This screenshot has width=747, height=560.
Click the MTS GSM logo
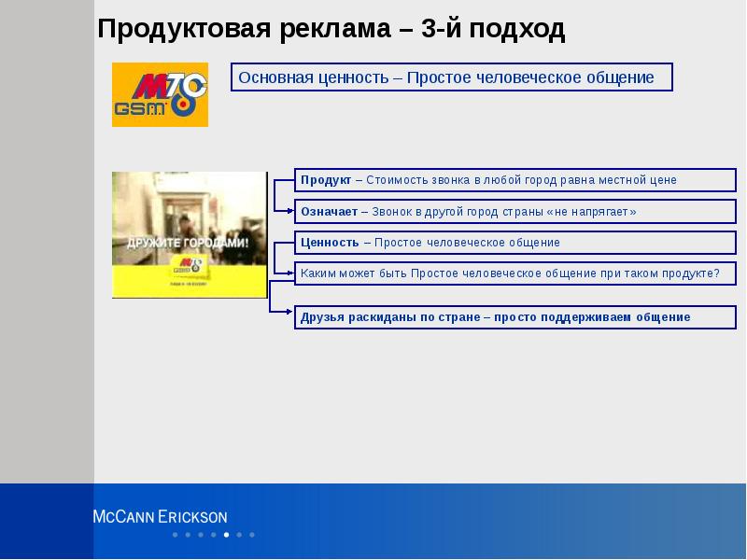pyautogui.click(x=159, y=93)
